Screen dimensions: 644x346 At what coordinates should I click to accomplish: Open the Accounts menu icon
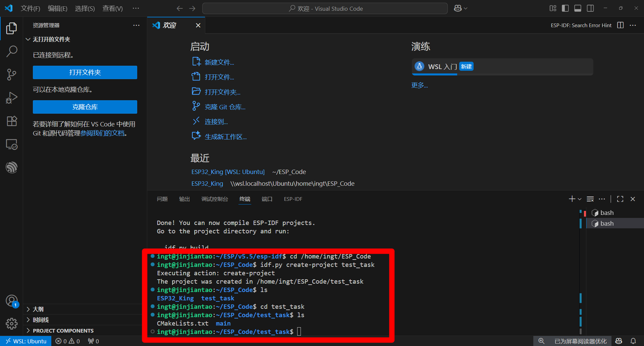[11, 301]
